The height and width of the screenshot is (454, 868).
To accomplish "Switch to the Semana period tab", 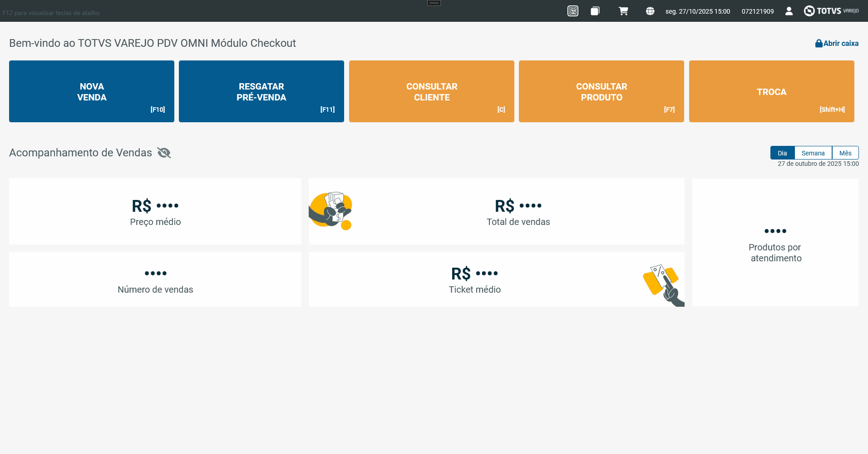I will (813, 153).
